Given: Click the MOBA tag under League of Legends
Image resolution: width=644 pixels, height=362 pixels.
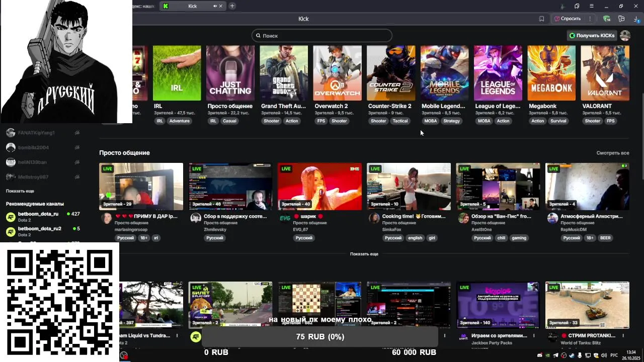Looking at the screenshot, I should pos(484,121).
